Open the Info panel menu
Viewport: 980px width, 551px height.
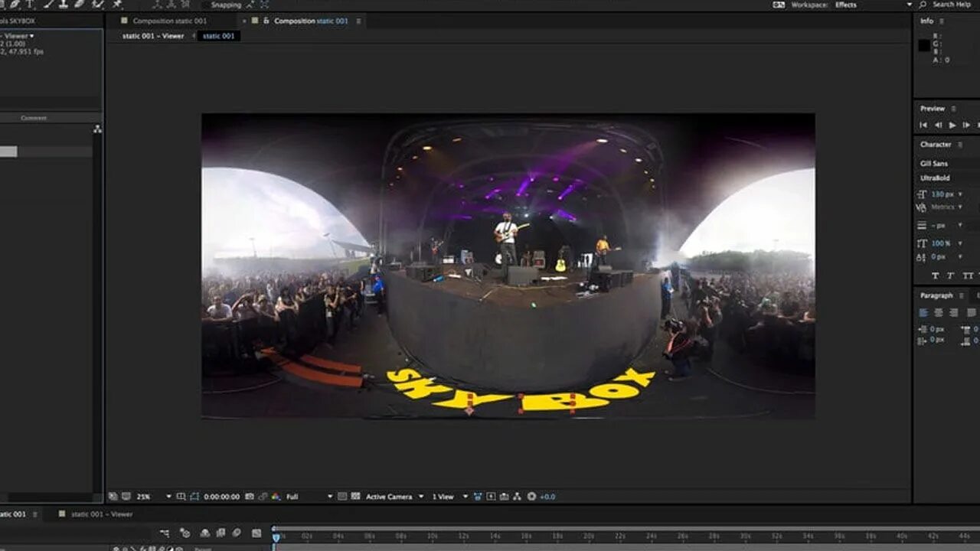coord(941,21)
